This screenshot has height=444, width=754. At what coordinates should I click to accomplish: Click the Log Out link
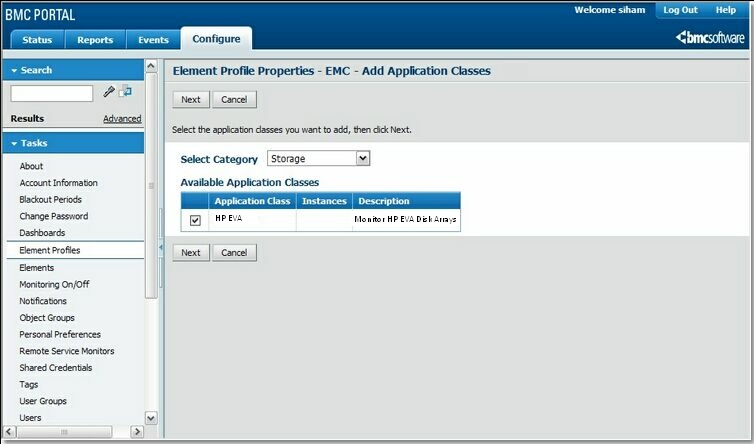pos(680,10)
